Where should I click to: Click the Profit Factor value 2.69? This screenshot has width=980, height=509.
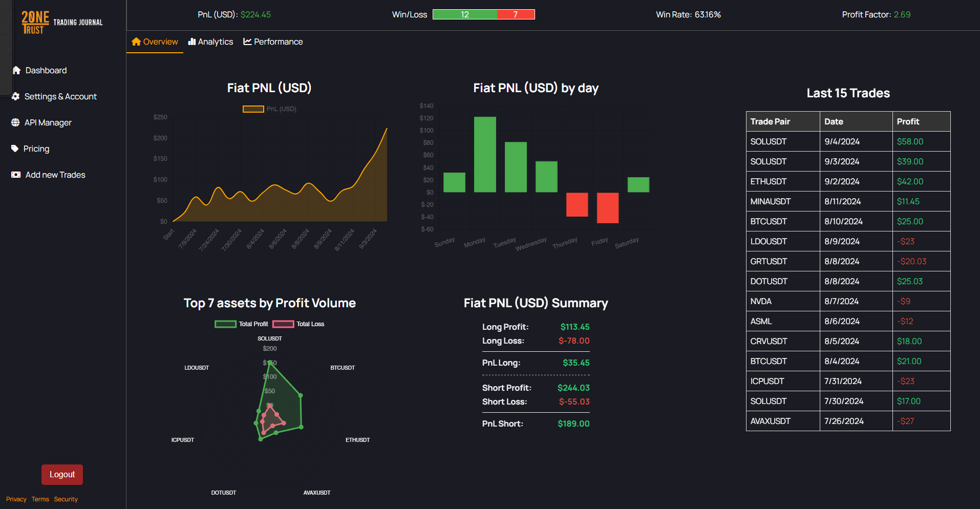point(902,14)
